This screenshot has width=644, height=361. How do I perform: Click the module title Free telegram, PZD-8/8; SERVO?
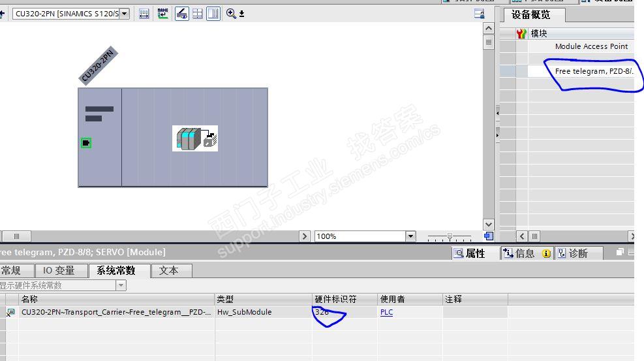83,252
